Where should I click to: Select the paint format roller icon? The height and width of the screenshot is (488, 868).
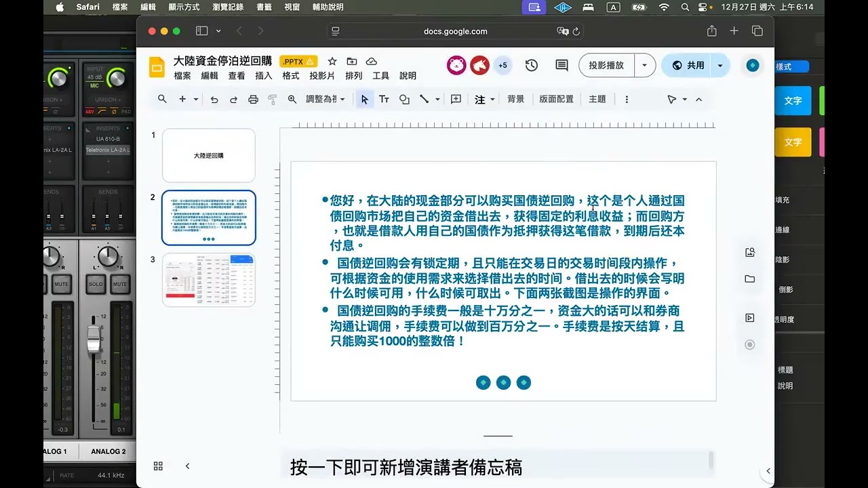click(273, 100)
